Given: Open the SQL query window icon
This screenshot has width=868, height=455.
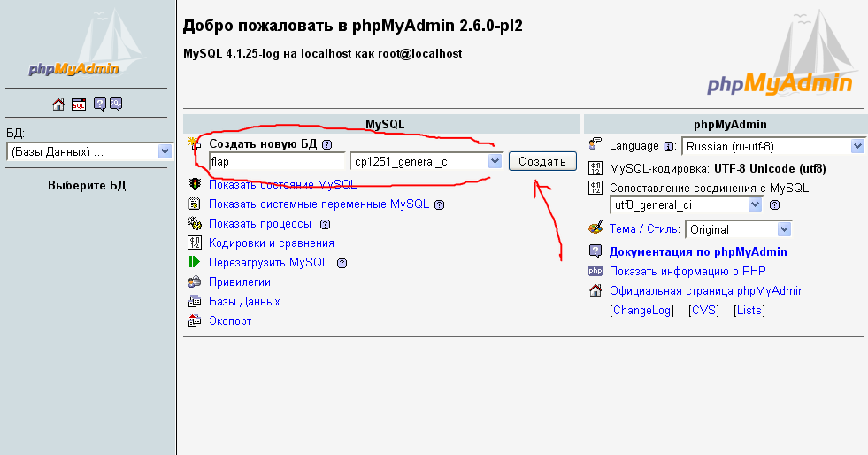Looking at the screenshot, I should [79, 104].
